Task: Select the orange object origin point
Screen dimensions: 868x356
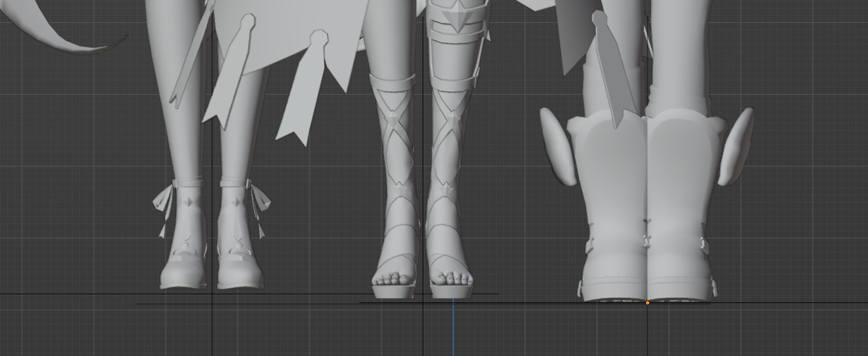Action: pos(648,303)
